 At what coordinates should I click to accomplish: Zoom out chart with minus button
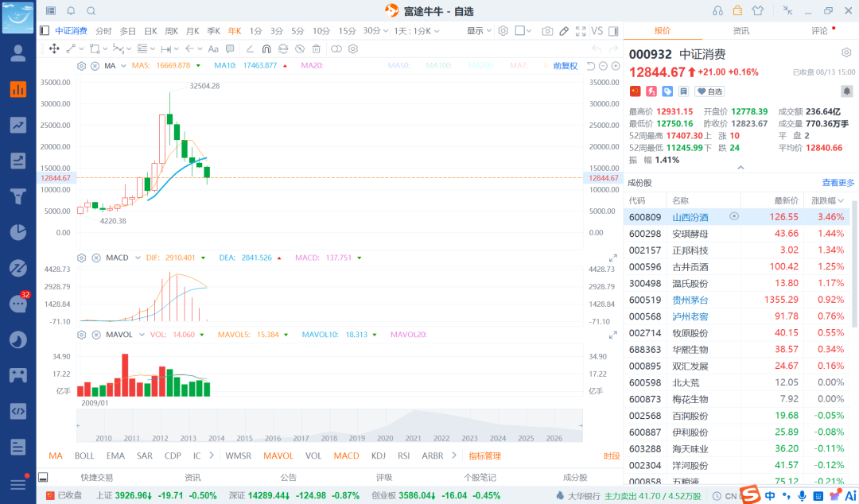(x=603, y=66)
